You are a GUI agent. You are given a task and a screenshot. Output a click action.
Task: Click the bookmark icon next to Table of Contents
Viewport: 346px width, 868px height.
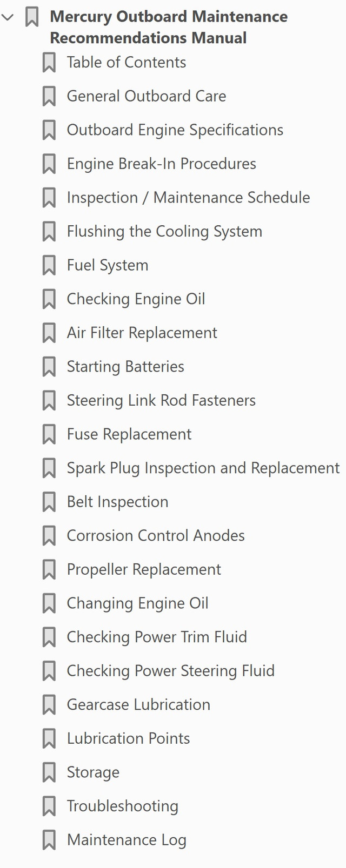(x=49, y=62)
